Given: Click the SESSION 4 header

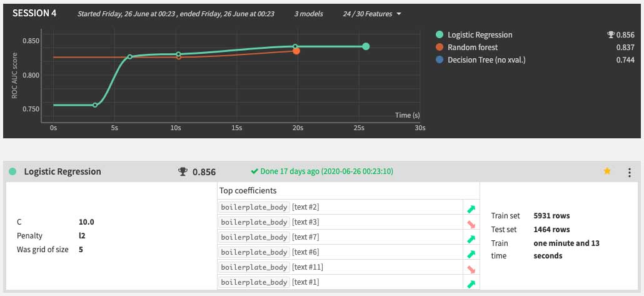Looking at the screenshot, I should click(34, 13).
